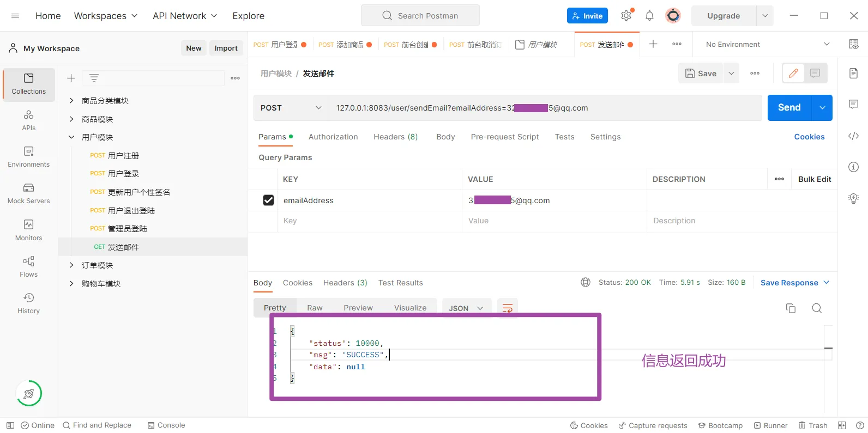Search the response using magnifier icon
Screen dimensions: 868x433
(x=817, y=308)
